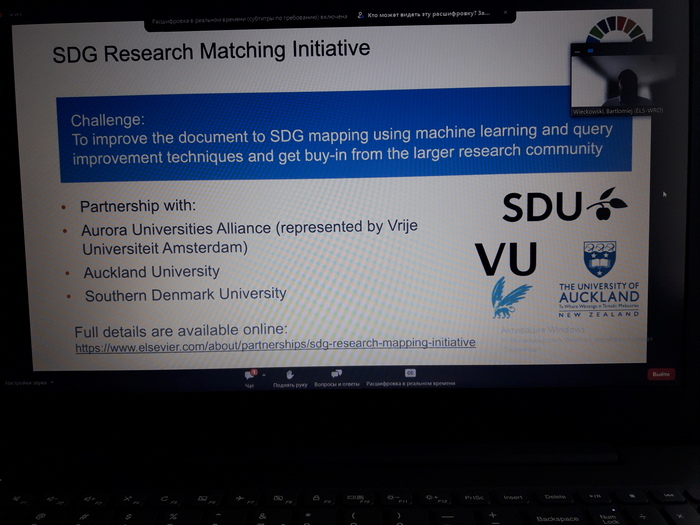Click the 'Auckland University' bullet text

151,272
